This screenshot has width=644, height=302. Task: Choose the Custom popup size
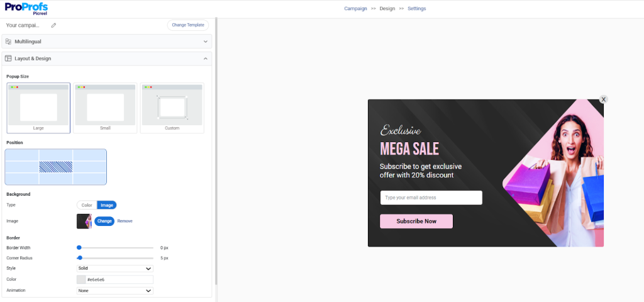point(172,108)
